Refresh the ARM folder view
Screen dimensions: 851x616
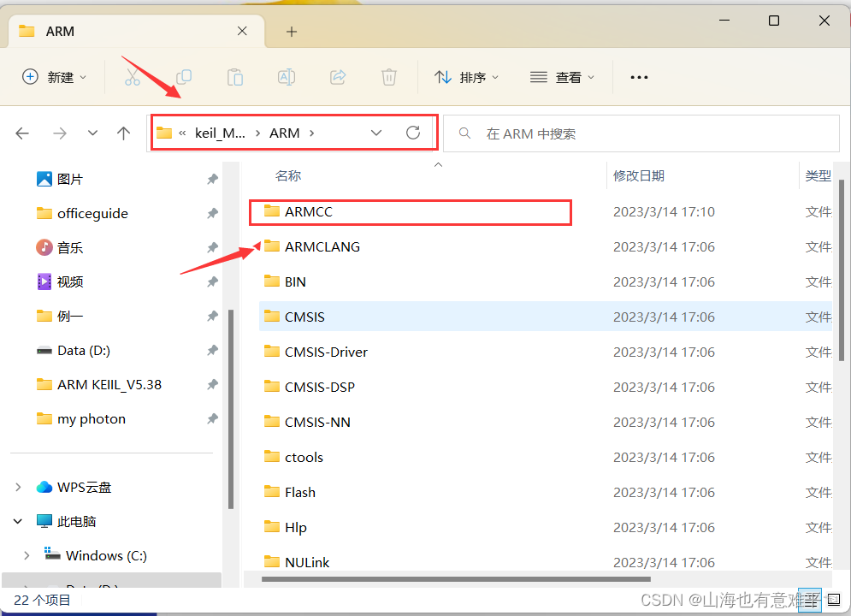(413, 133)
